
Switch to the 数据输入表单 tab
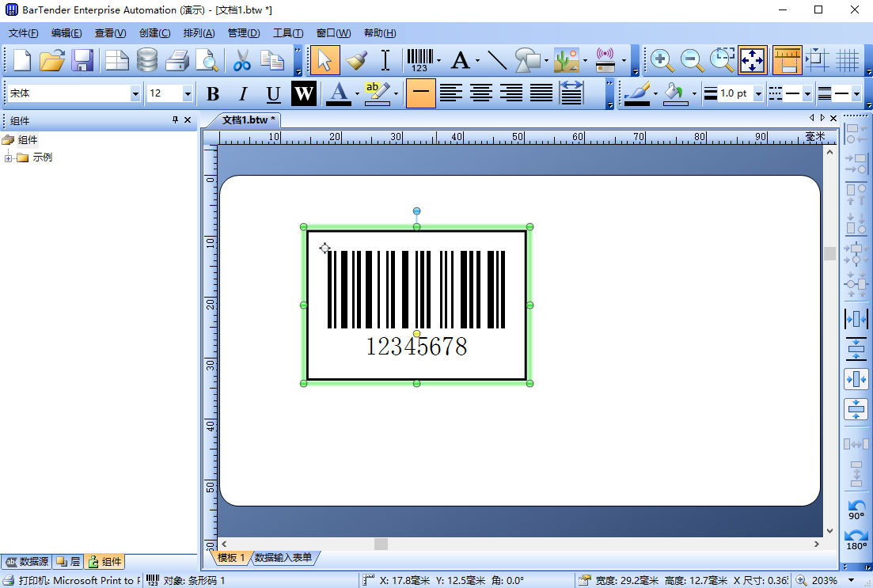pyautogui.click(x=283, y=557)
